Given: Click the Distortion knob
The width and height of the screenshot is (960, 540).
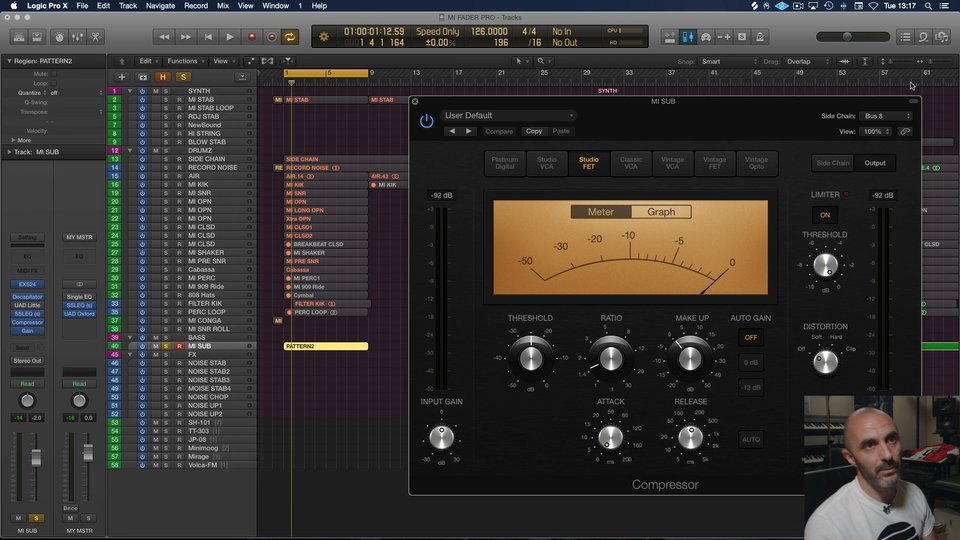Looking at the screenshot, I should click(x=825, y=362).
